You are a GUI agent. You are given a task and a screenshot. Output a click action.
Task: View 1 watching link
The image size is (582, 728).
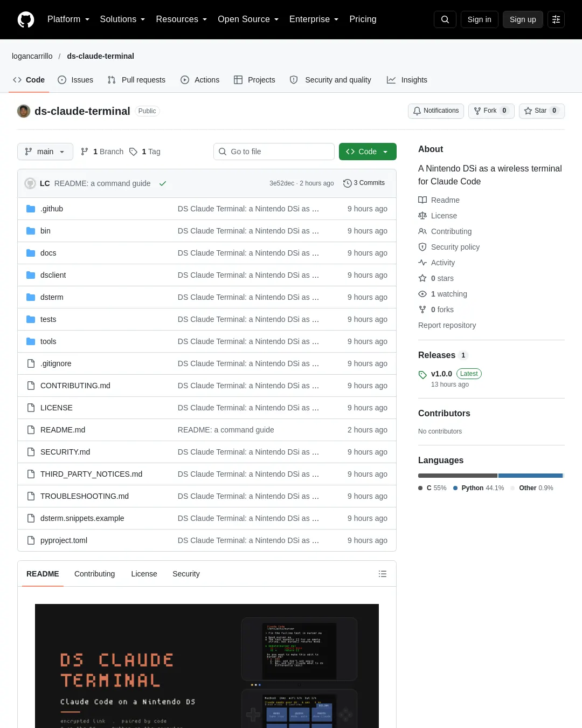pyautogui.click(x=443, y=294)
